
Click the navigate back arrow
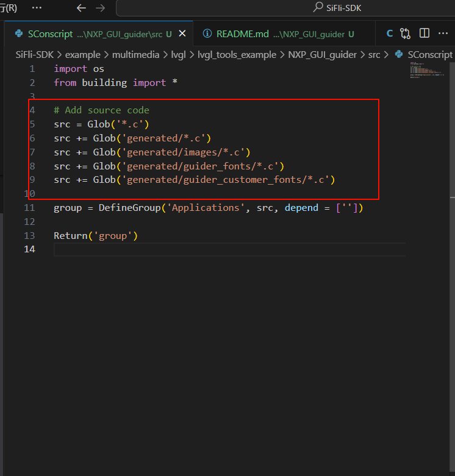81,8
